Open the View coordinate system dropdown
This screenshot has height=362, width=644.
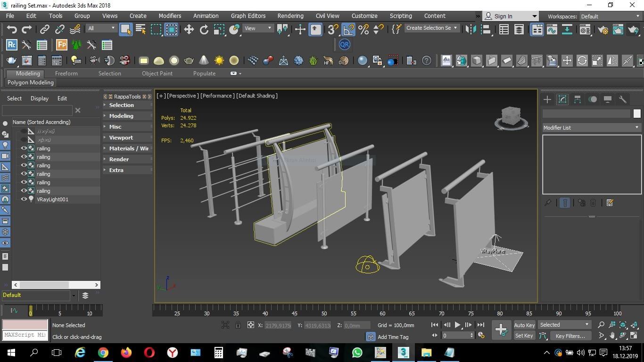click(258, 28)
